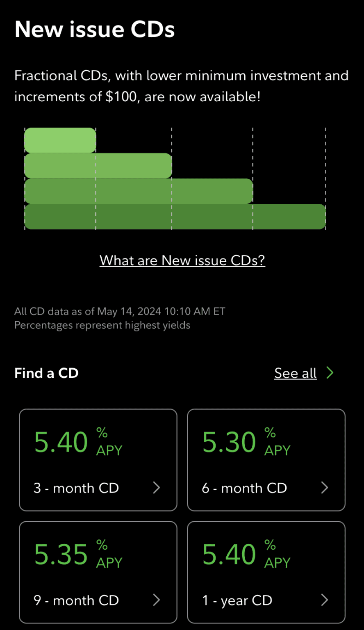Image resolution: width=364 pixels, height=630 pixels.
Task: Open the "3 - month CD" label
Action: [x=76, y=488]
